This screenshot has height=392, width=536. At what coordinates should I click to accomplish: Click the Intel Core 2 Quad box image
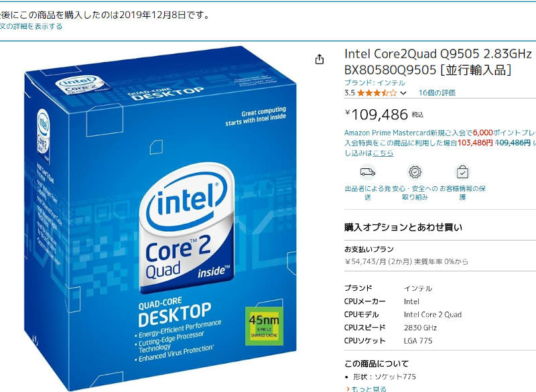[160, 218]
